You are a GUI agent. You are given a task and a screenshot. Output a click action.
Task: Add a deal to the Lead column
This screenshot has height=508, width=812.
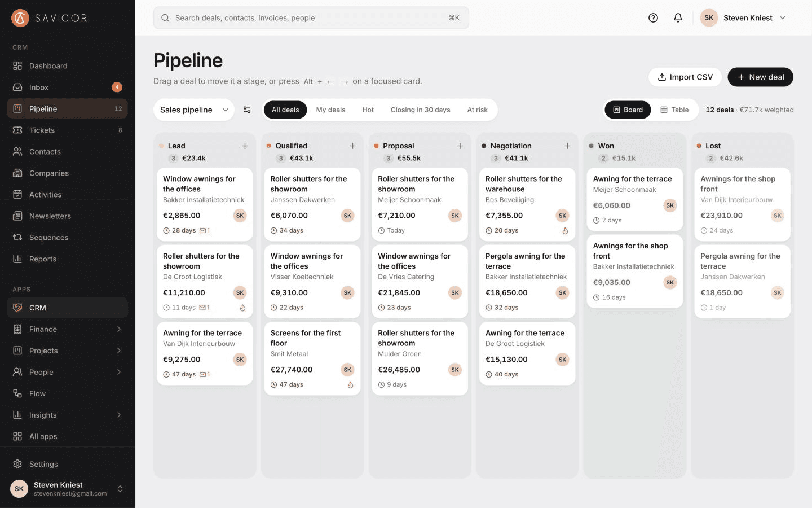[245, 146]
